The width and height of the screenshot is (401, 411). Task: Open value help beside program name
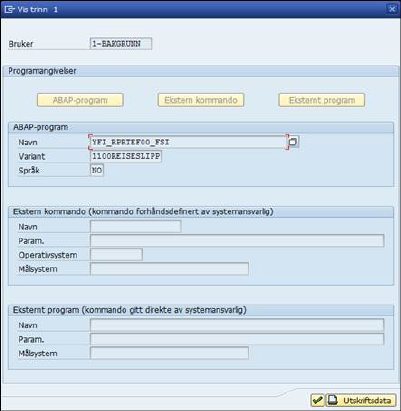click(293, 142)
